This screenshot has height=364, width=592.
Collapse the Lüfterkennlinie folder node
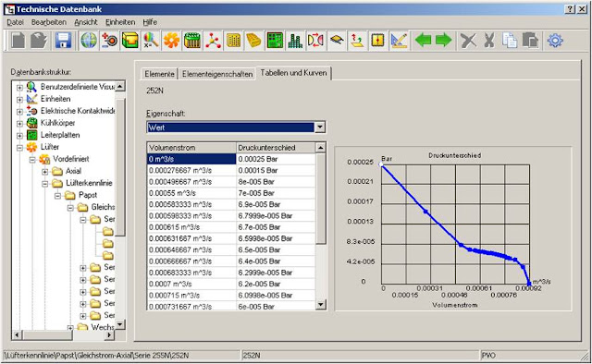pos(45,184)
